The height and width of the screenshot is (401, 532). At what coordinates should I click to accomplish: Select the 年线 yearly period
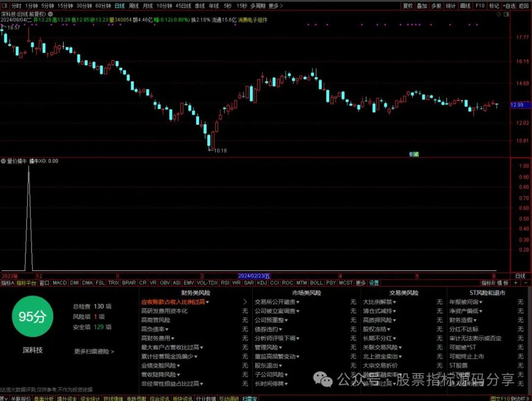click(214, 6)
